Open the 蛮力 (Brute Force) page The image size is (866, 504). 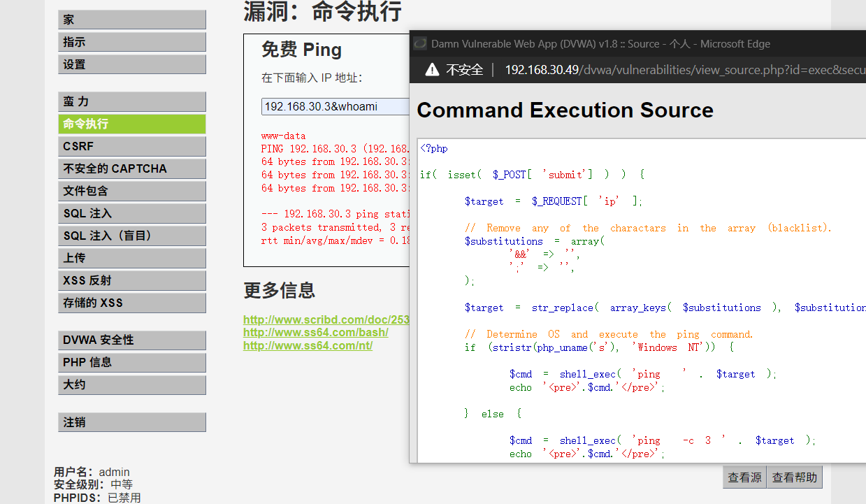(x=132, y=102)
